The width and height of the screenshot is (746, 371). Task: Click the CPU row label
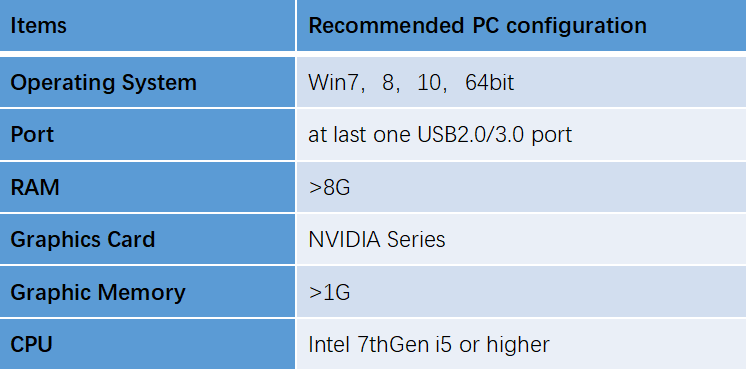coord(147,344)
